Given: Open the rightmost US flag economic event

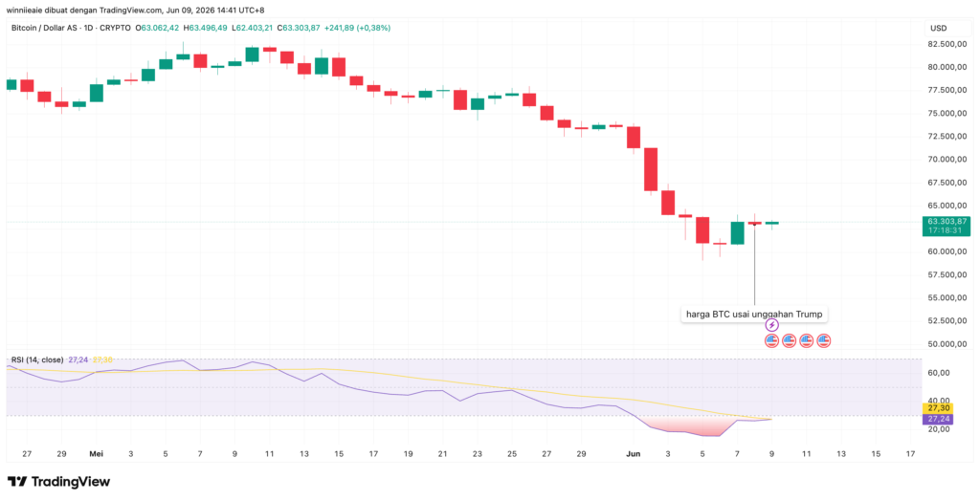Looking at the screenshot, I should tap(824, 341).
